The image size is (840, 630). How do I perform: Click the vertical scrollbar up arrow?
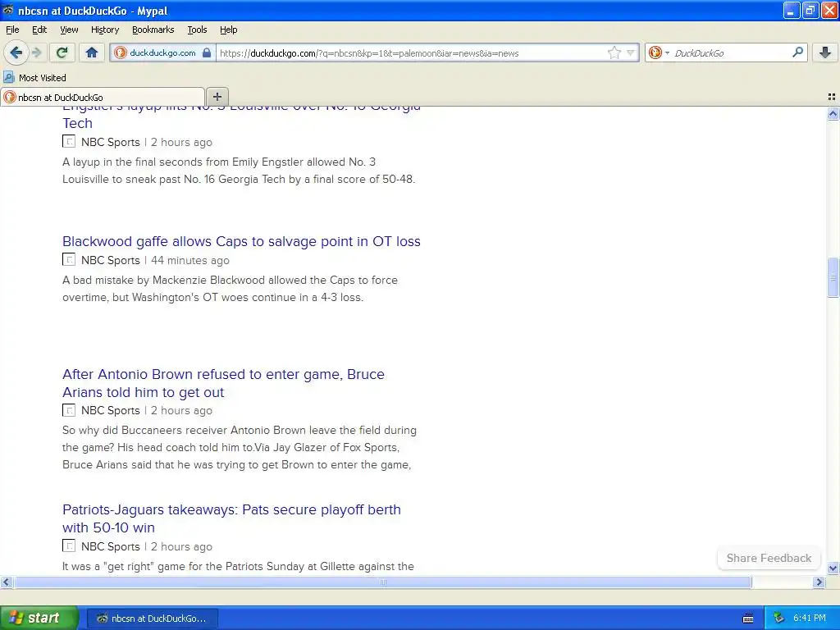(x=833, y=113)
